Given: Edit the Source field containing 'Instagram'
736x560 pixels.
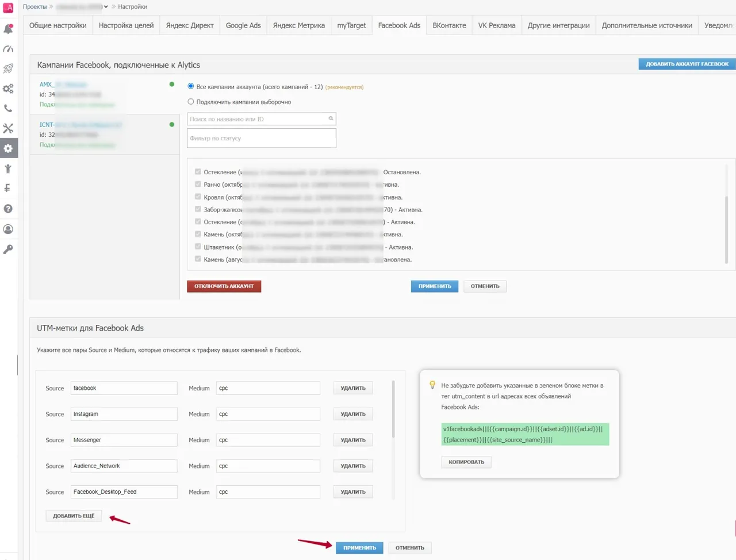Looking at the screenshot, I should click(x=124, y=414).
